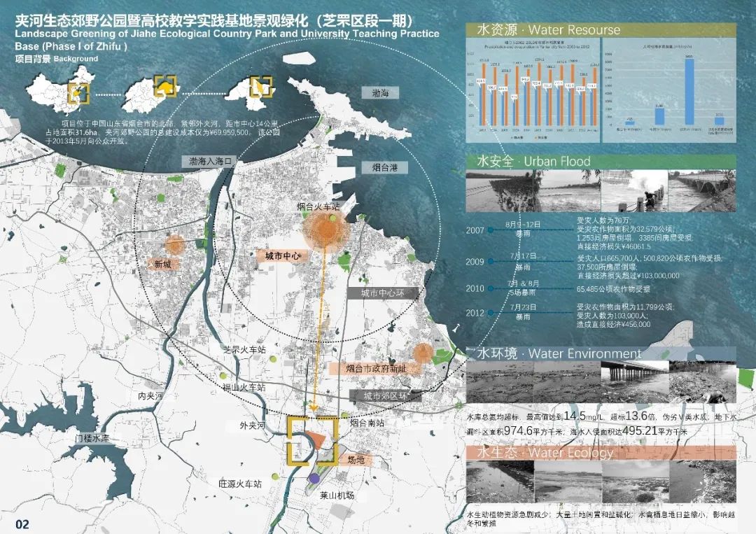The image size is (756, 534).
Task: Click the orange circle at 烟台火车站
Action: coord(325,230)
